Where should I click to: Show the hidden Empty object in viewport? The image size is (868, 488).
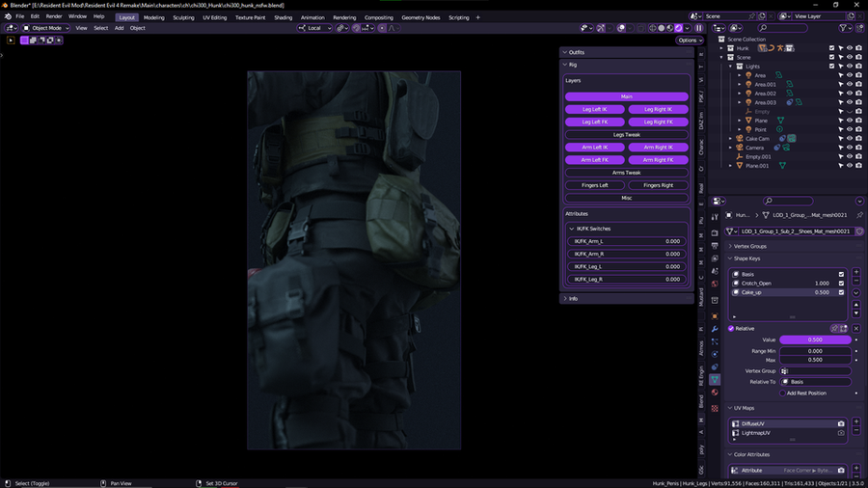[849, 112]
